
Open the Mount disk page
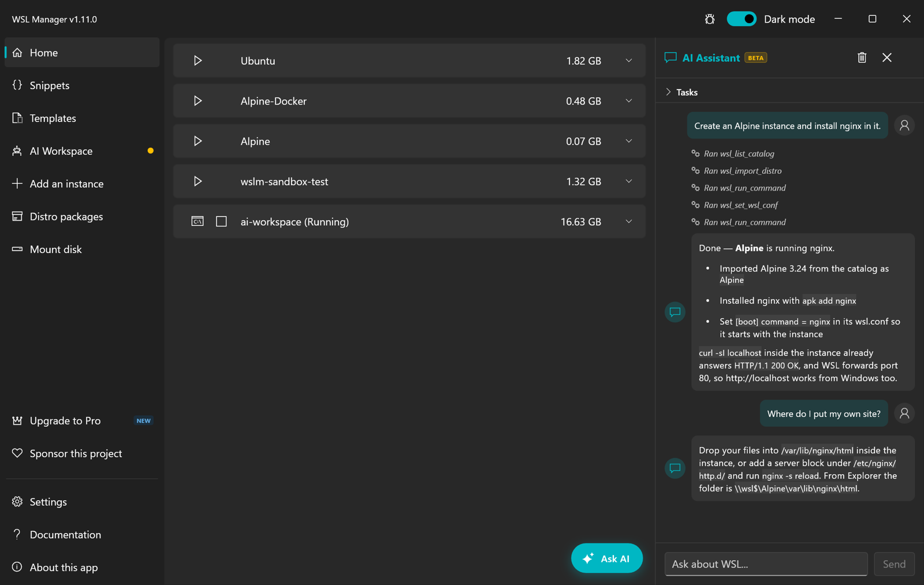[x=82, y=249]
